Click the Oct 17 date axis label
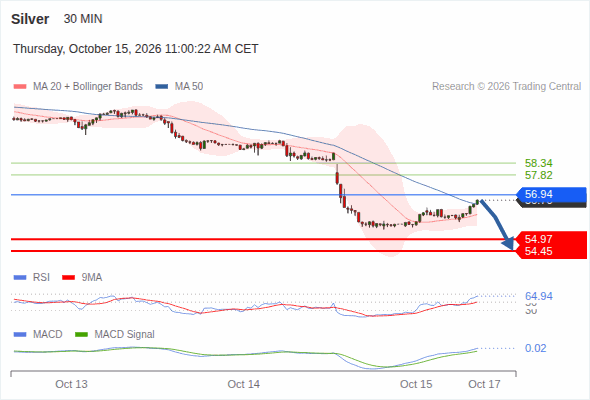 484,384
